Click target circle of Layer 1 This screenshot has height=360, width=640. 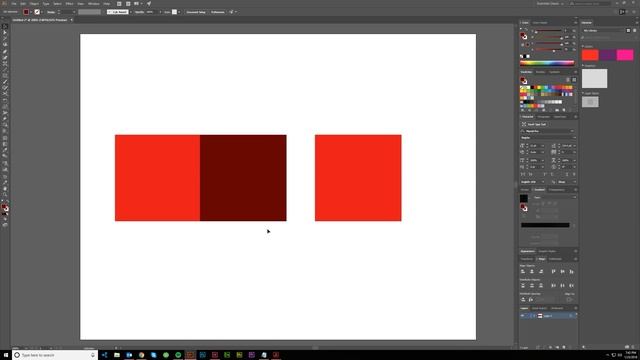coord(571,316)
